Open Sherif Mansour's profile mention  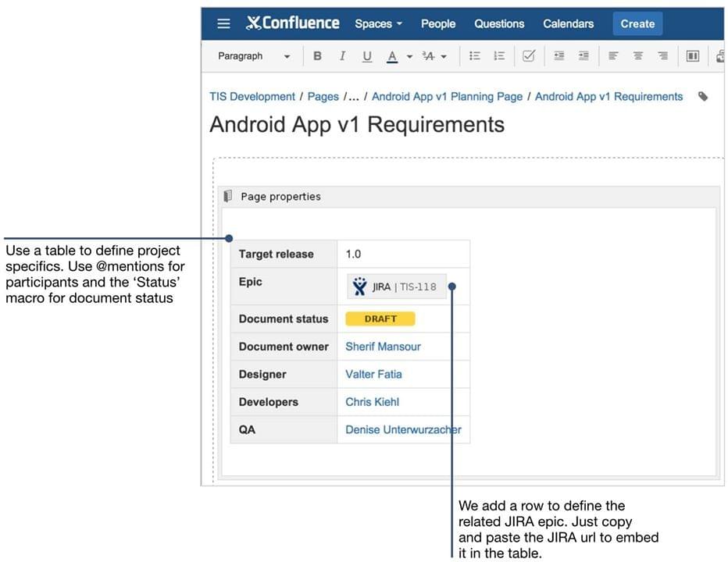pyautogui.click(x=383, y=347)
